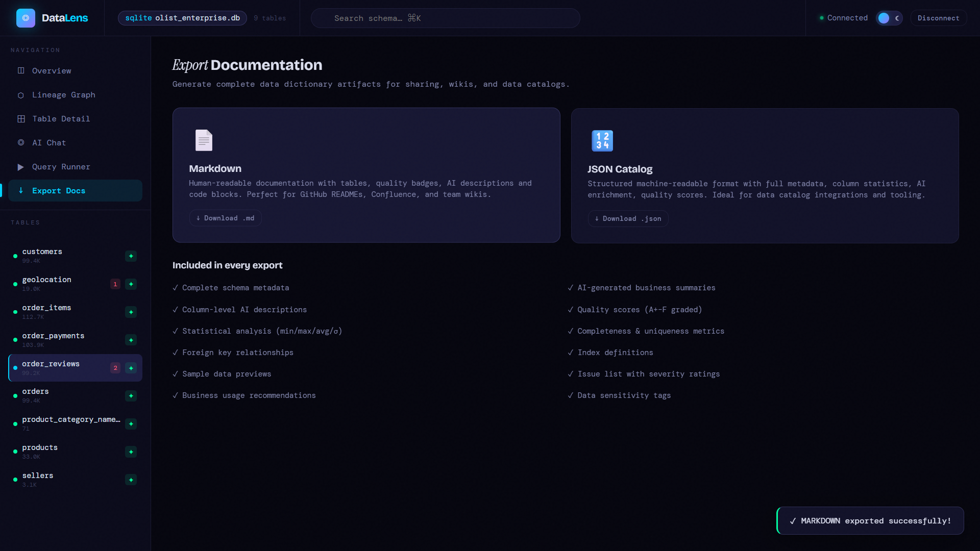Click 'Issue list with severity ratings' item

(644, 374)
